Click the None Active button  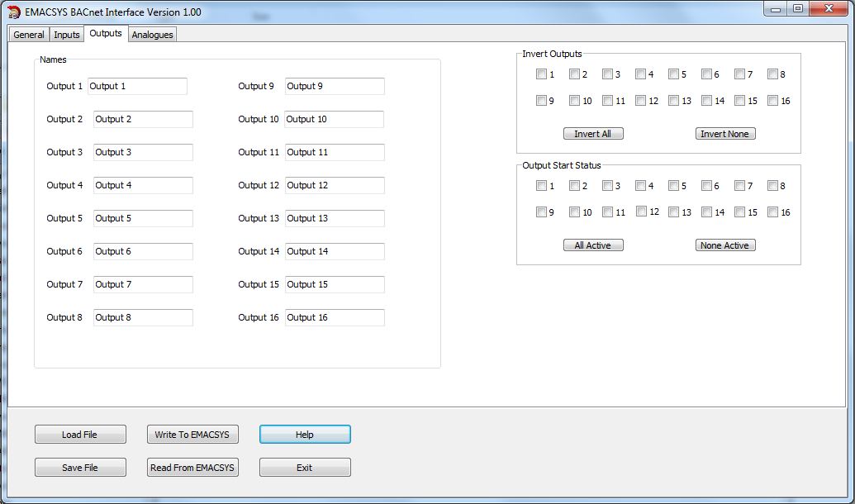click(724, 245)
